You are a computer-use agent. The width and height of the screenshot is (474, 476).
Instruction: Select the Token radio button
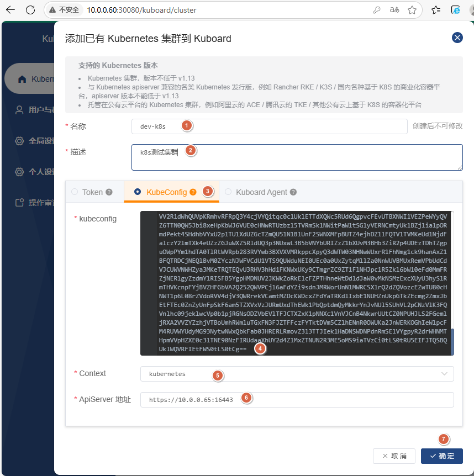(x=75, y=192)
